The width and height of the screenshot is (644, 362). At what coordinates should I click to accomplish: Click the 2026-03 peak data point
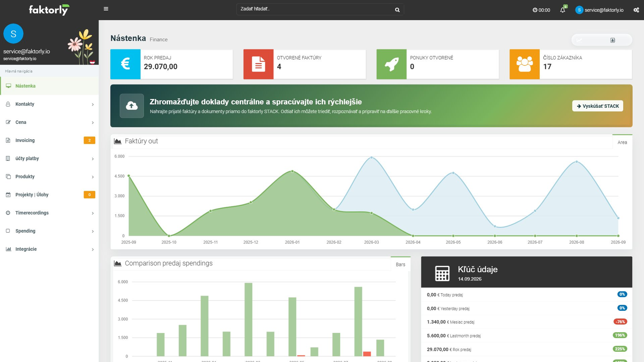pyautogui.click(x=371, y=158)
